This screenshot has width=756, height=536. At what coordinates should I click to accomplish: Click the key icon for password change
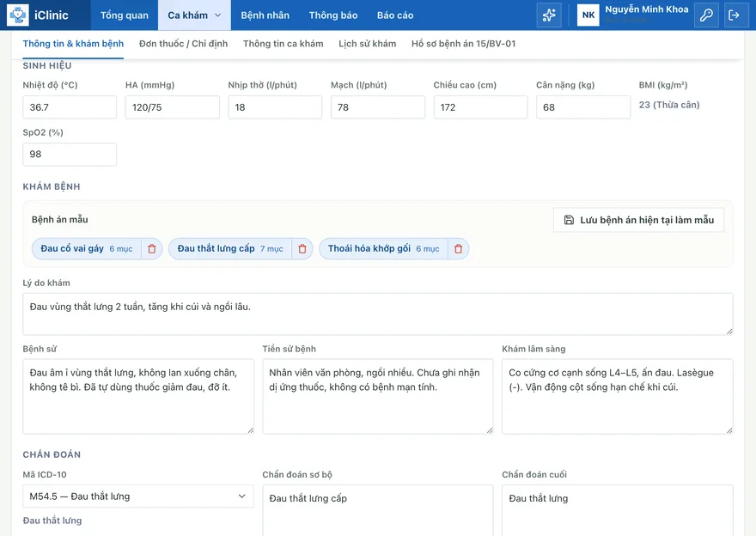706,15
